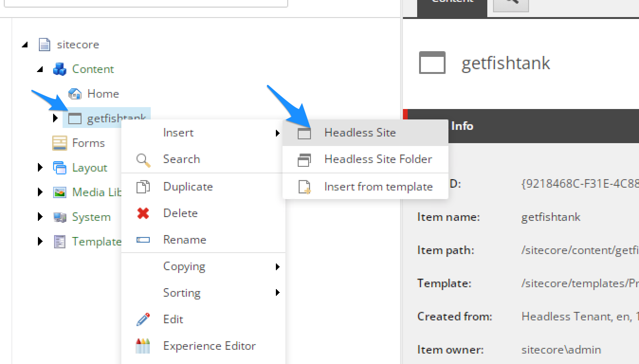Collapse the sitecore root node
639x364 pixels.
point(25,45)
